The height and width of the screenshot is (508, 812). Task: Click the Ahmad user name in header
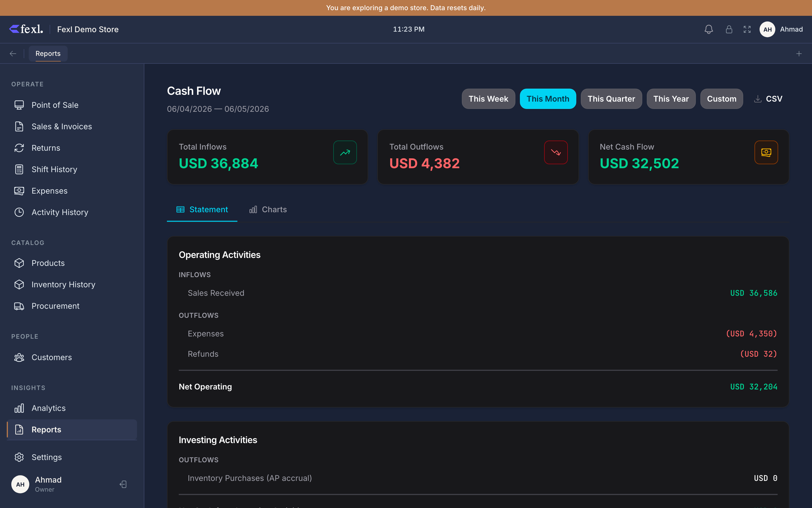791,29
